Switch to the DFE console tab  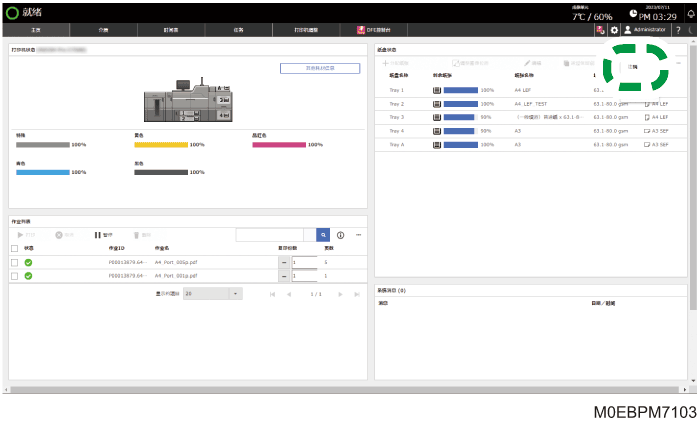tap(374, 30)
